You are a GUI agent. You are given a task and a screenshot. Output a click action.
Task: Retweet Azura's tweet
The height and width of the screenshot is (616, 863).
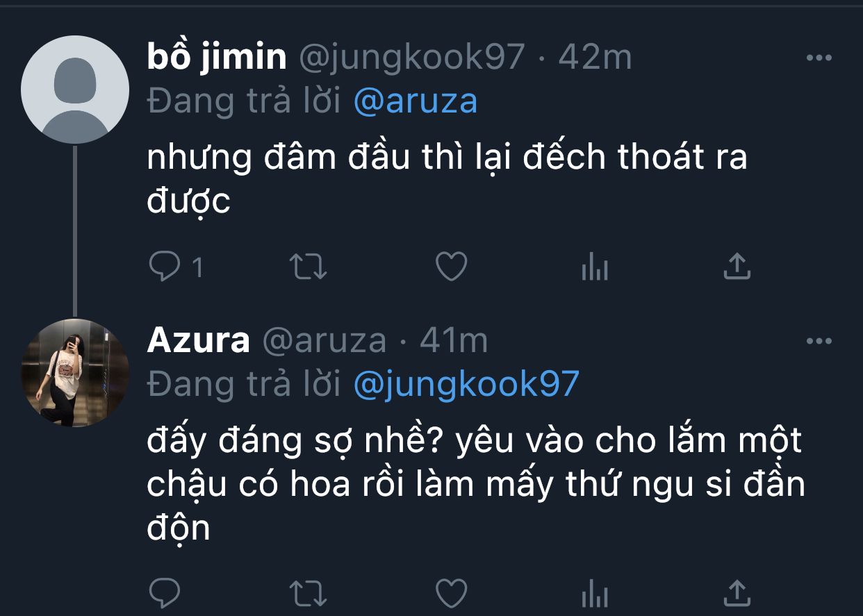click(308, 594)
